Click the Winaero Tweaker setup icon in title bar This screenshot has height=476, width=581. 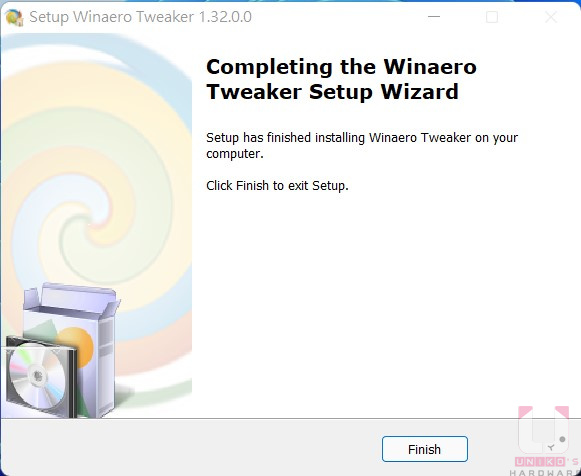tap(15, 17)
